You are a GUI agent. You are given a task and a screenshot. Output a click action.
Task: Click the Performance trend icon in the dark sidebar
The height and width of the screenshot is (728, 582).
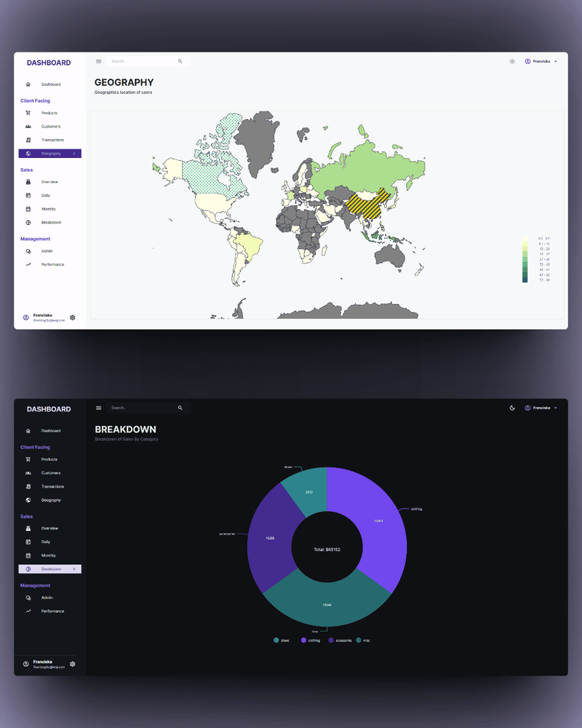28,611
